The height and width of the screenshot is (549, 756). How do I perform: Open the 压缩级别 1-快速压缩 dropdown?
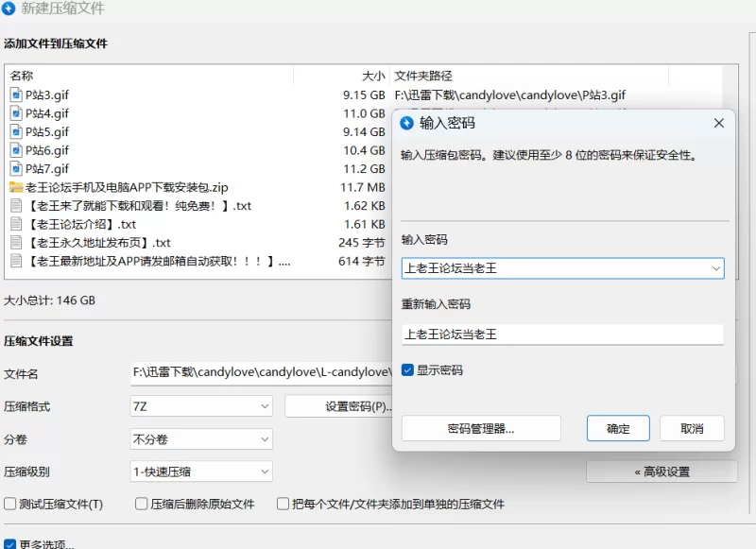[x=201, y=472]
